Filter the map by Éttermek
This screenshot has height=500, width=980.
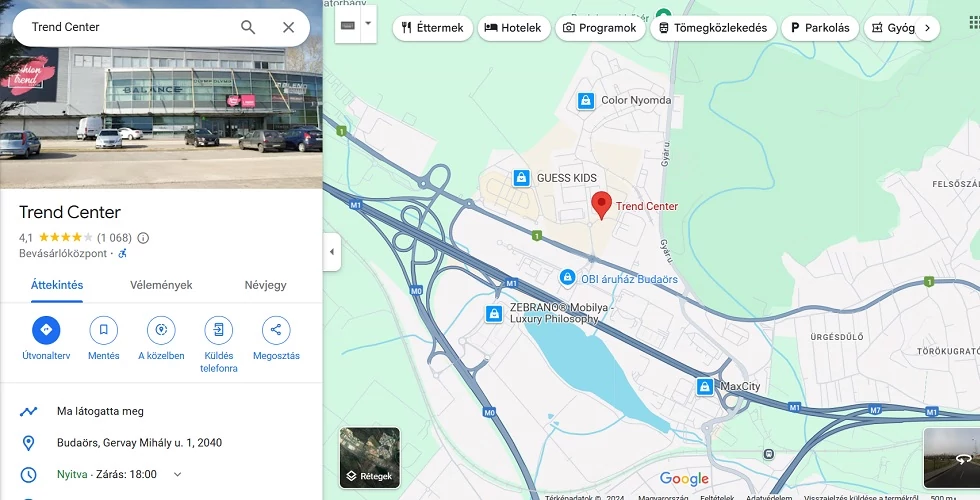(x=432, y=28)
